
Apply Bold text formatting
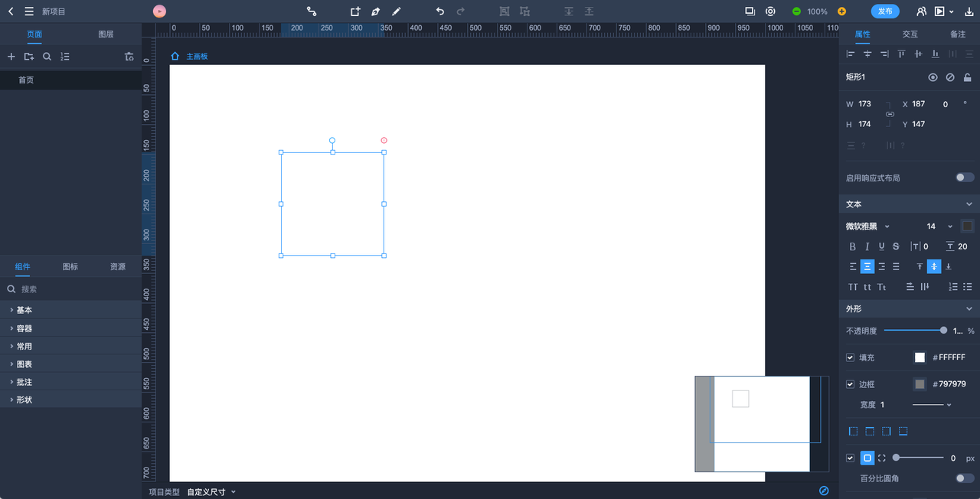(853, 246)
